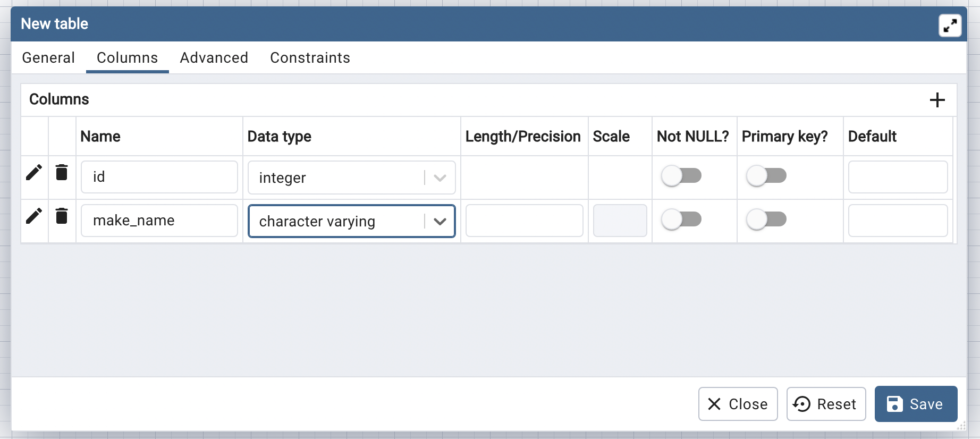Close the dialog with Close button

click(x=738, y=404)
